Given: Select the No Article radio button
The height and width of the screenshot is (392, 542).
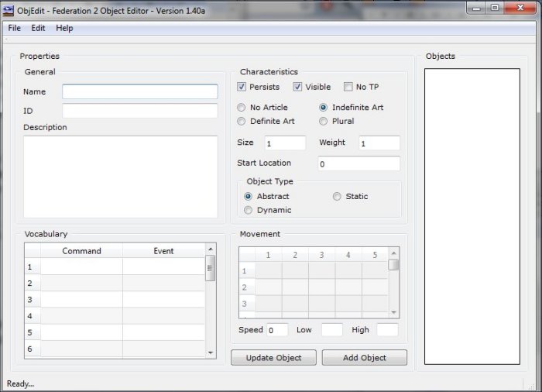Looking at the screenshot, I should click(242, 107).
